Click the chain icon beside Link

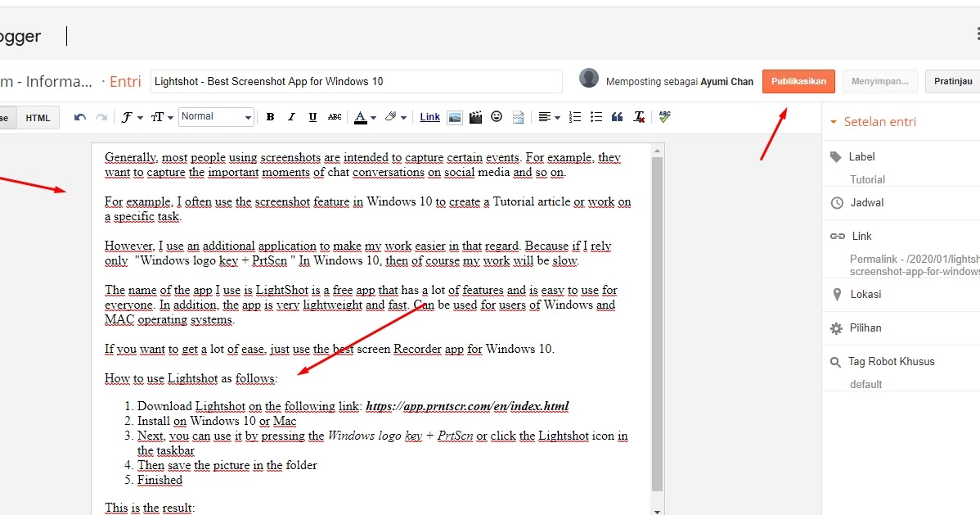(x=837, y=236)
